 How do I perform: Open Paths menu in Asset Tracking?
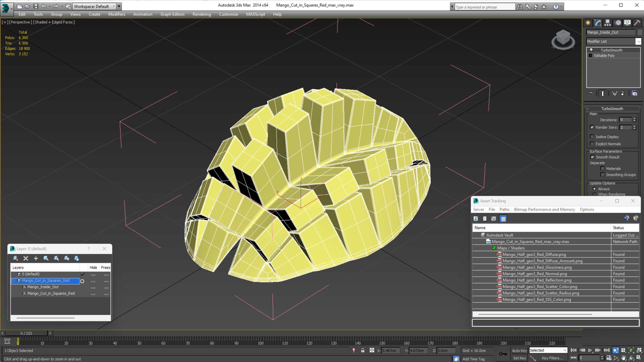coord(504,209)
